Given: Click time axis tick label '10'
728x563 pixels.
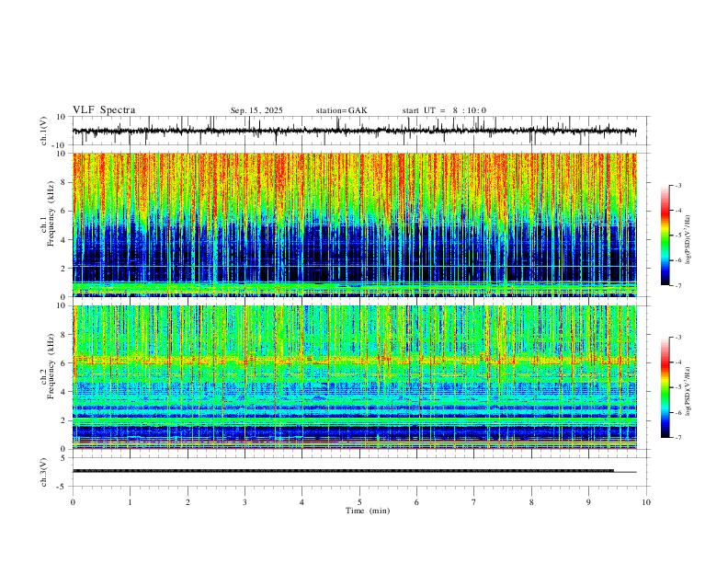Looking at the screenshot, I should click(x=646, y=502).
